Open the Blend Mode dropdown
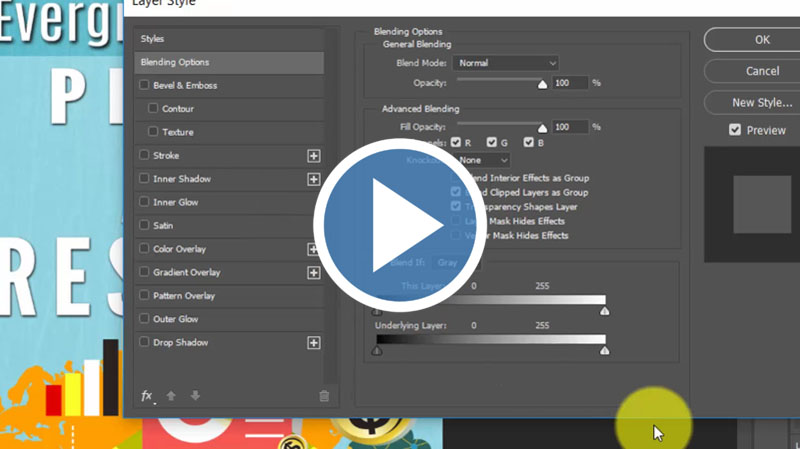This screenshot has width=800, height=449. click(x=505, y=63)
